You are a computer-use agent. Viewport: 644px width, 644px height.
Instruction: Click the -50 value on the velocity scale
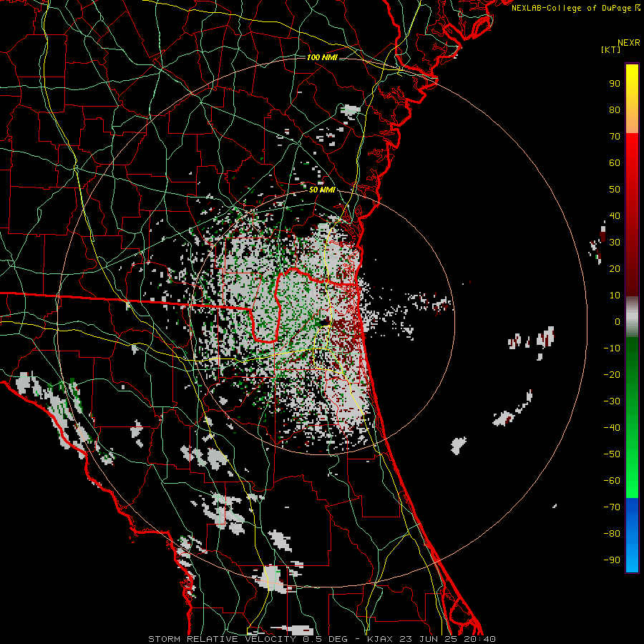point(612,454)
